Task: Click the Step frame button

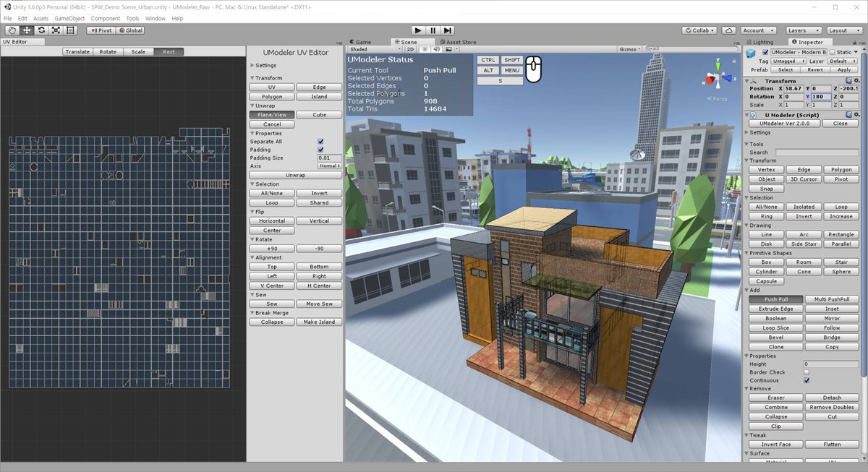Action: (x=448, y=30)
